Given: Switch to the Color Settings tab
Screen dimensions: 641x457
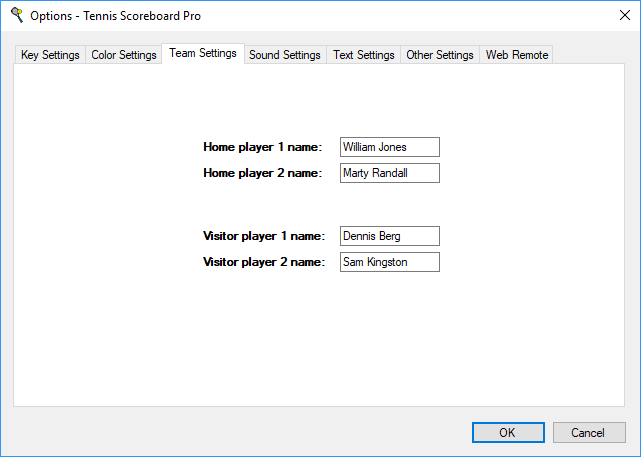Looking at the screenshot, I should (124, 55).
